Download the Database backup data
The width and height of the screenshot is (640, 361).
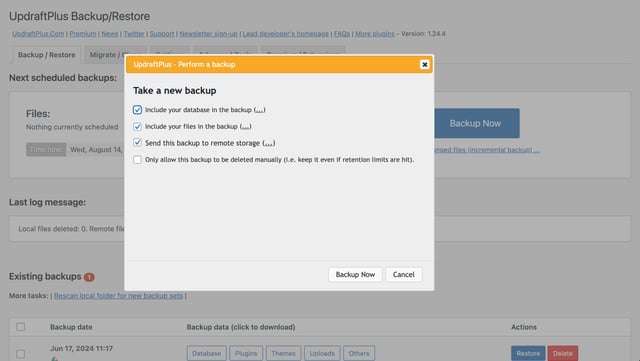206,353
